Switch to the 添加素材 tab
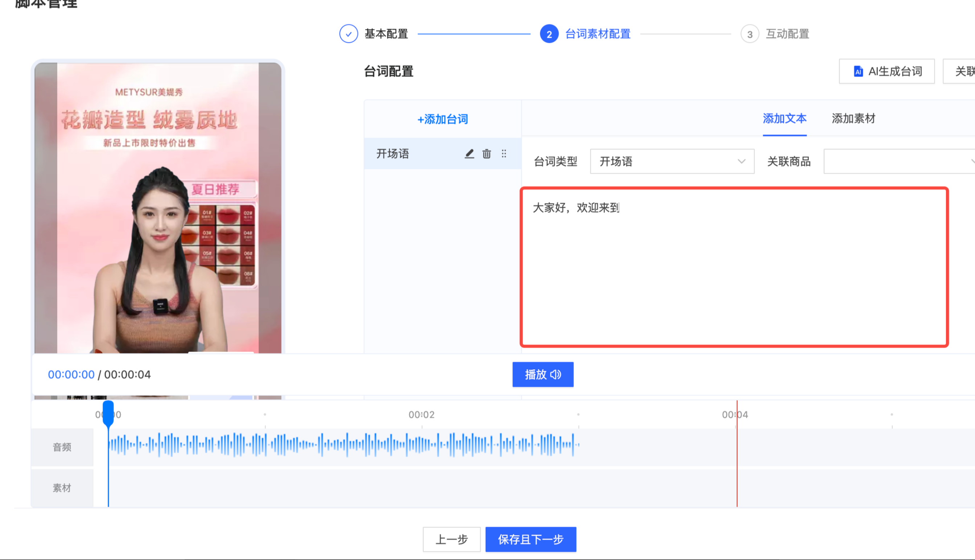 click(x=853, y=119)
